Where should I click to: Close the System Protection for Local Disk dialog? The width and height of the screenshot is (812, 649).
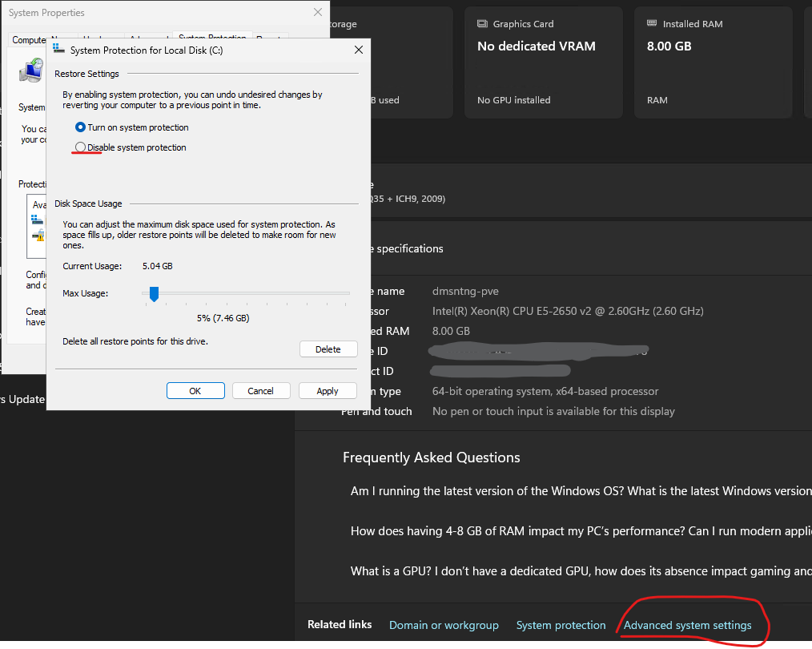tap(359, 50)
